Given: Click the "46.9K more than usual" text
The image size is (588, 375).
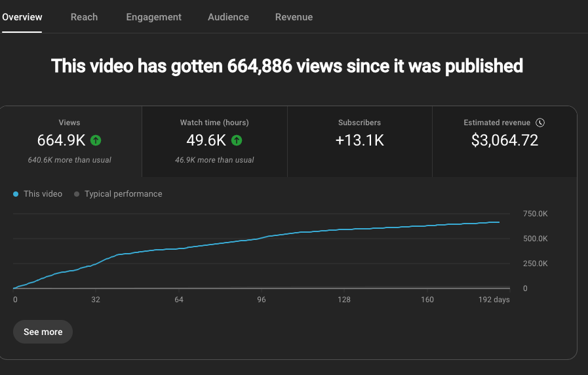Looking at the screenshot, I should point(214,160).
